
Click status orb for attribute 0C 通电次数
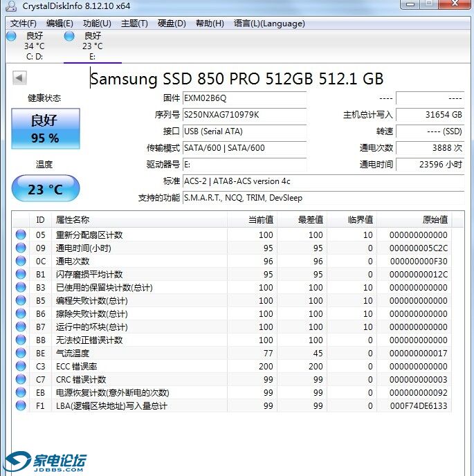[21, 261]
